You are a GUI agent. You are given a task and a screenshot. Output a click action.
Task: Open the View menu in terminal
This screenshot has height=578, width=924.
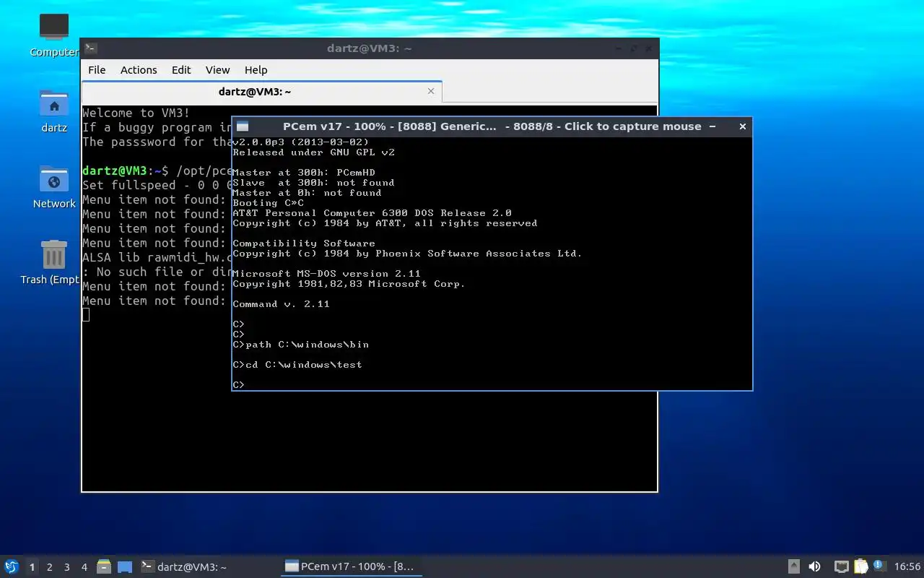(217, 70)
